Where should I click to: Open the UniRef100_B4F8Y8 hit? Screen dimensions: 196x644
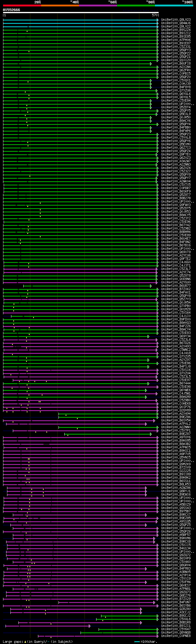coord(176,87)
